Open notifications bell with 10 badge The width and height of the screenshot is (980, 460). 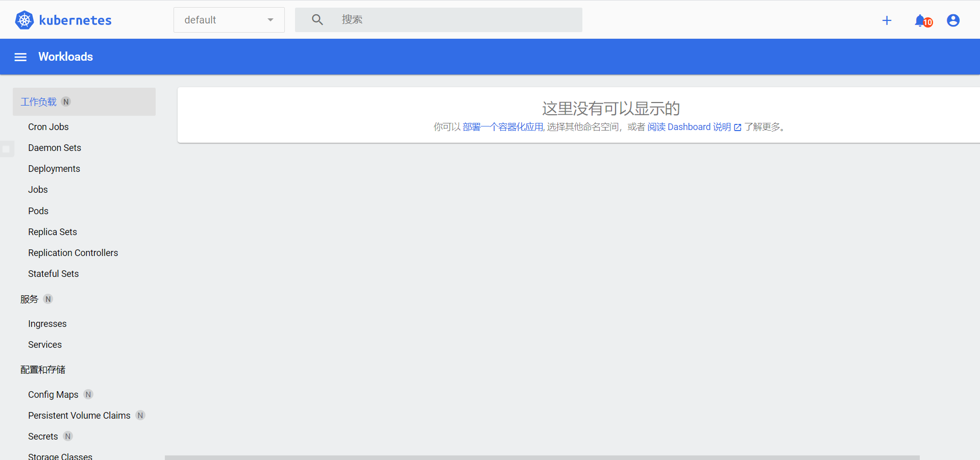click(x=923, y=21)
